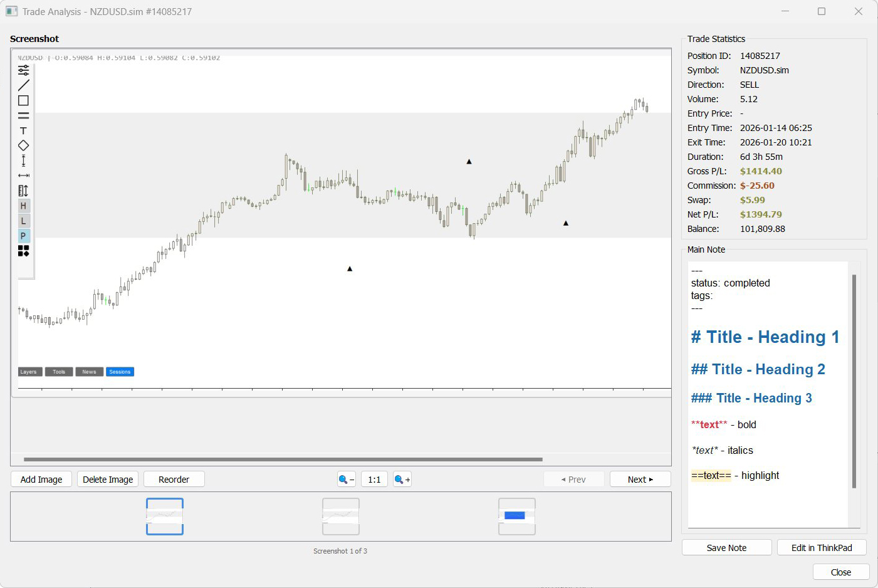Select the Rectangle drawing tool
The image size is (878, 588).
click(x=23, y=100)
